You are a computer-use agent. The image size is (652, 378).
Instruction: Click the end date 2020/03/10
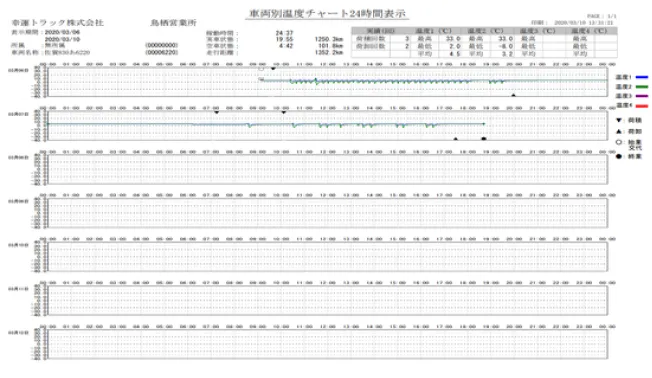(62, 39)
